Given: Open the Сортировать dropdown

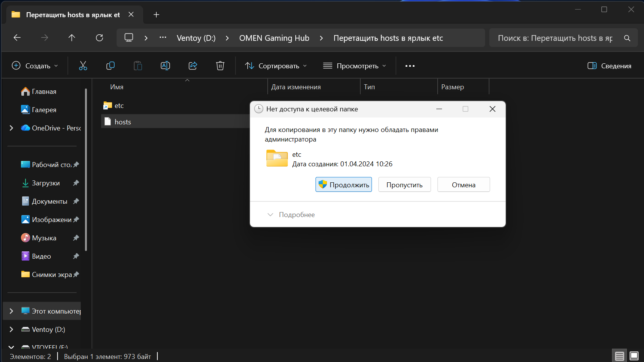Looking at the screenshot, I should 276,66.
